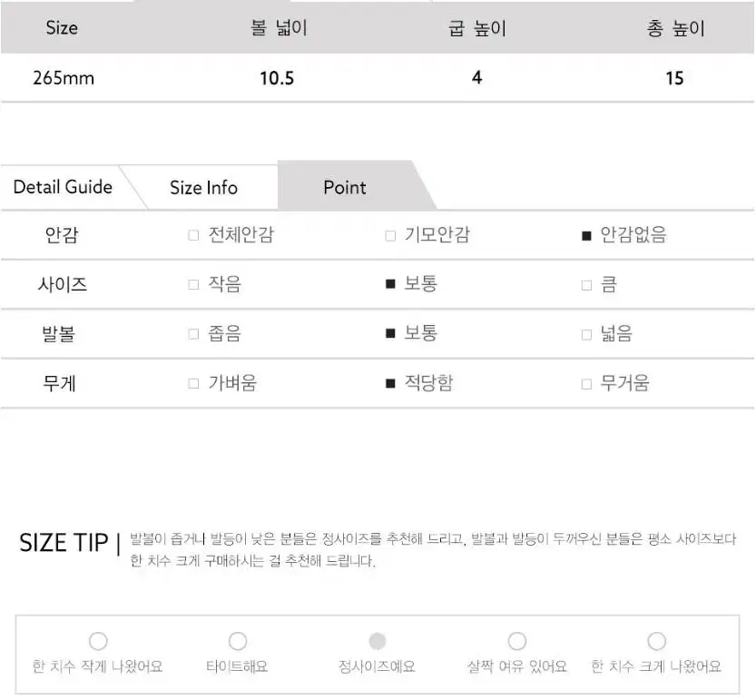Select the Point tab
The width and height of the screenshot is (756, 700).
[345, 188]
